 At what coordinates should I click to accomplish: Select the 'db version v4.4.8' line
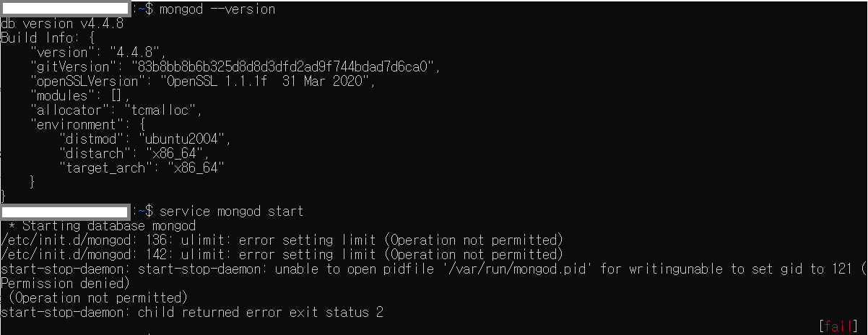62,24
